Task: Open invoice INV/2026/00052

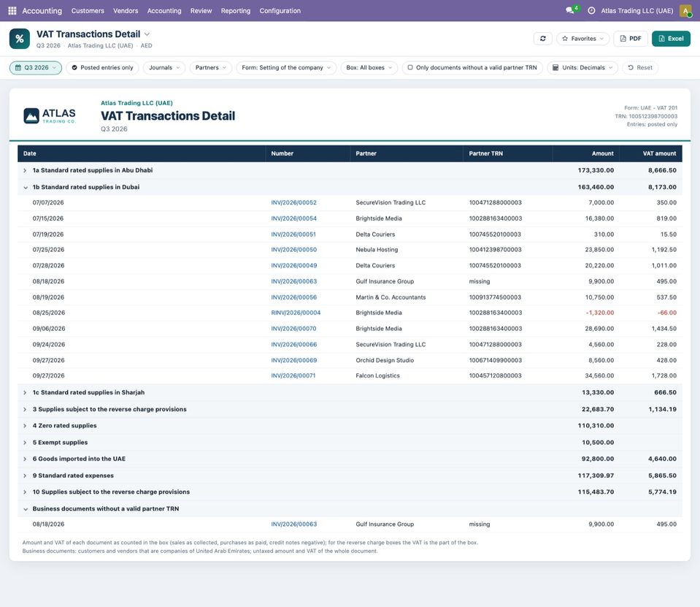Action: tap(293, 202)
